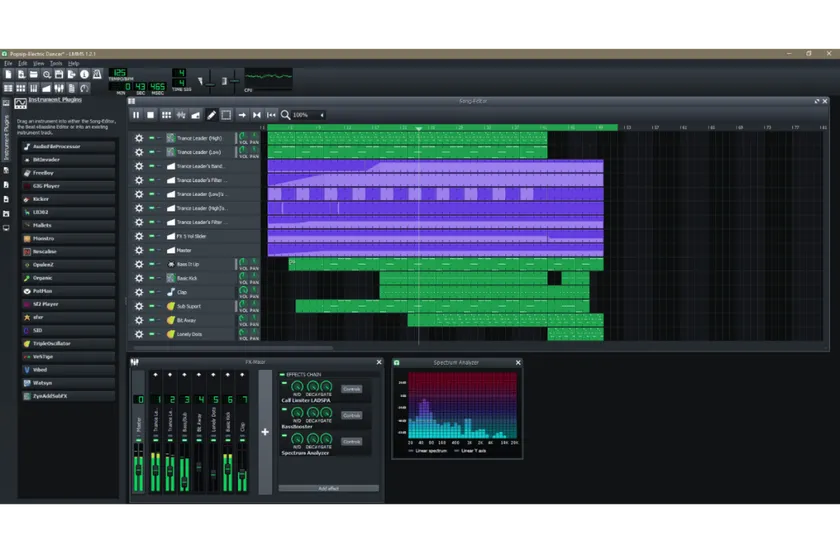Open gear menu for Clap track
The image size is (840, 560).
click(139, 292)
